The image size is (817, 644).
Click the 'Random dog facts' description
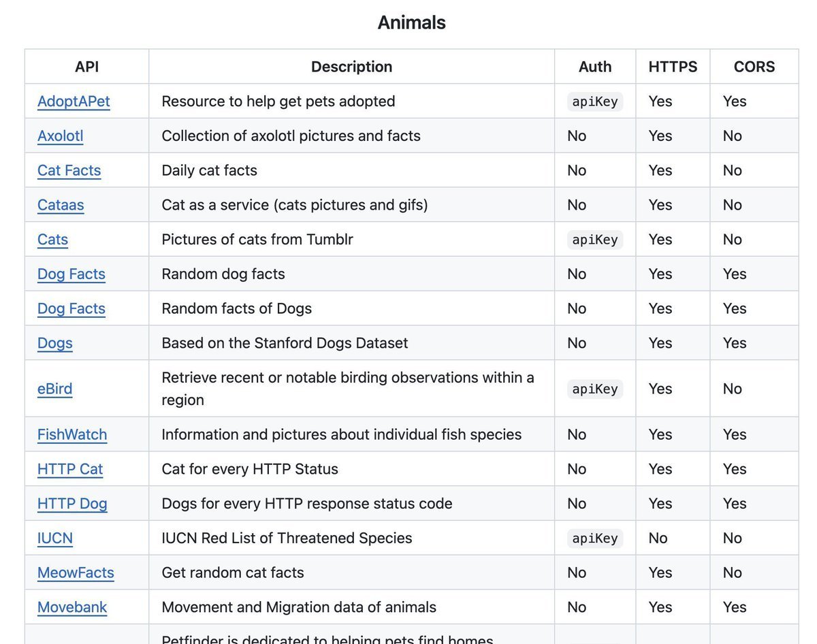click(223, 274)
